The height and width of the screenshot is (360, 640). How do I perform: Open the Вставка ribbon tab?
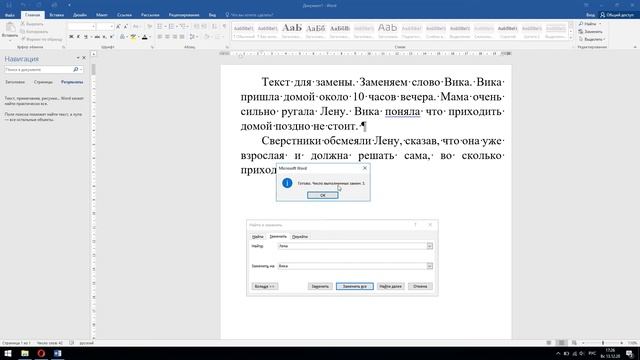(x=56, y=15)
